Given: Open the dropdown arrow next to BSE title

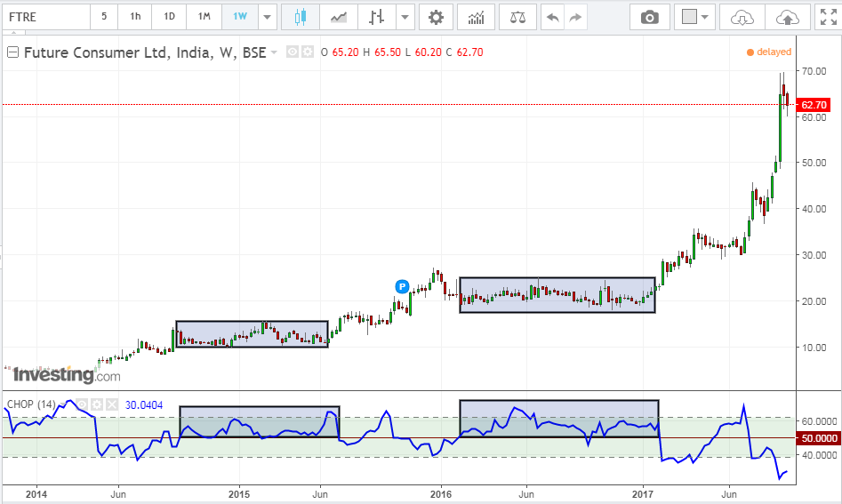Looking at the screenshot, I should click(x=274, y=52).
